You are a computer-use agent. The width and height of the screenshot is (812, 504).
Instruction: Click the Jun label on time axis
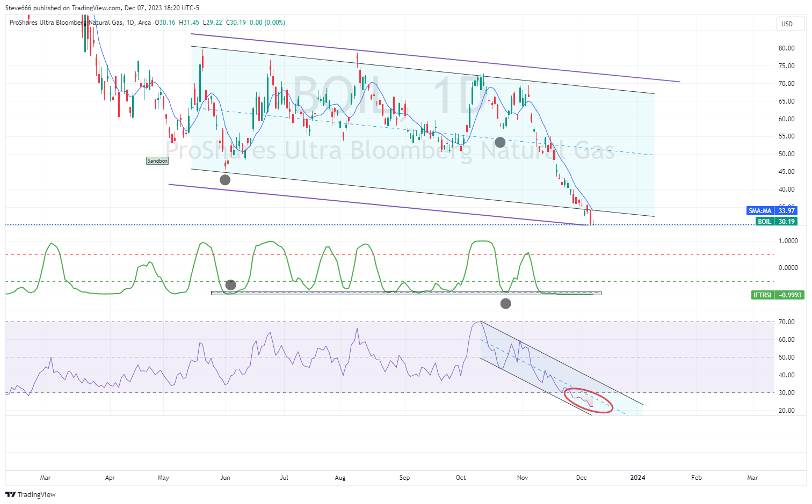click(225, 478)
